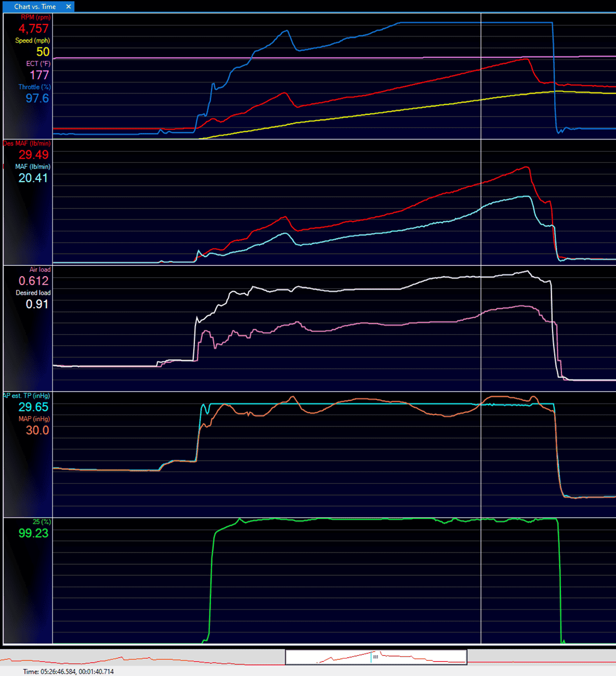Click the white zoom window in overview strip
This screenshot has height=676, width=616.
tap(376, 657)
